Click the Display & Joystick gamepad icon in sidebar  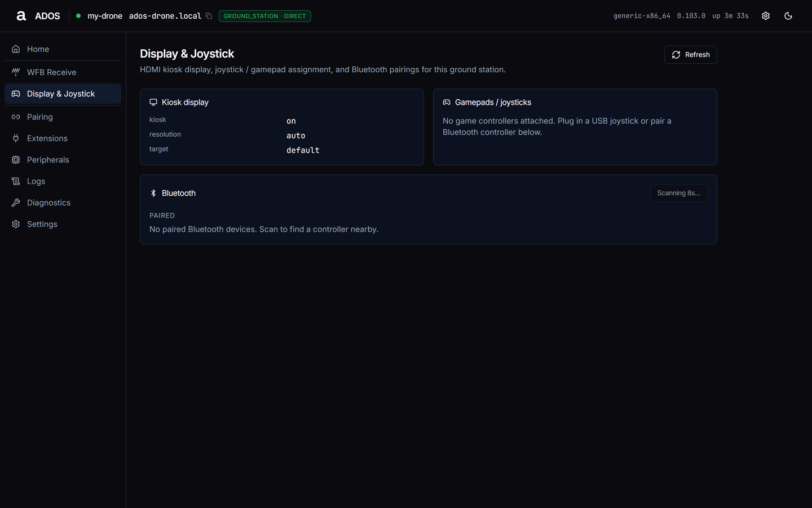(16, 94)
